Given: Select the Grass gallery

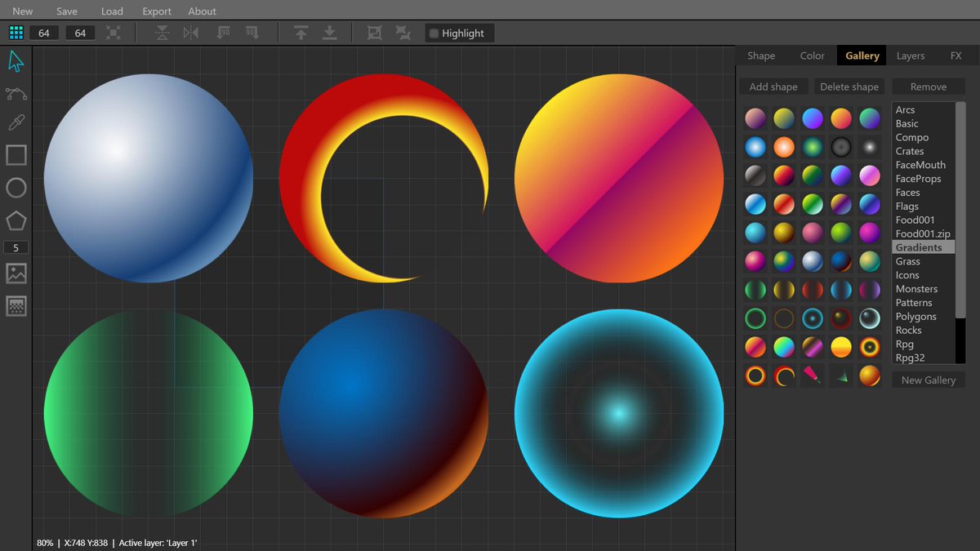Looking at the screenshot, I should point(923,261).
